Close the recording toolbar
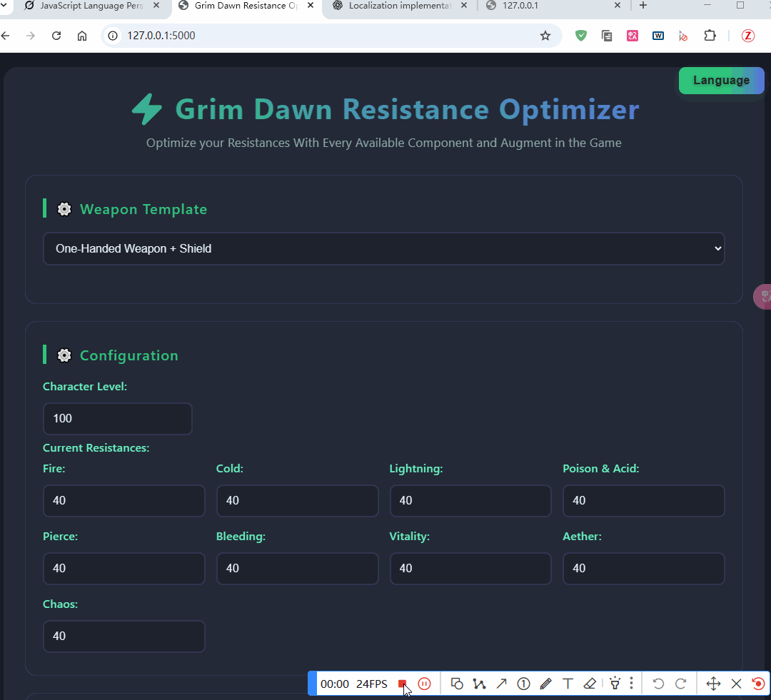Screen dimensions: 771x700 click(x=736, y=684)
